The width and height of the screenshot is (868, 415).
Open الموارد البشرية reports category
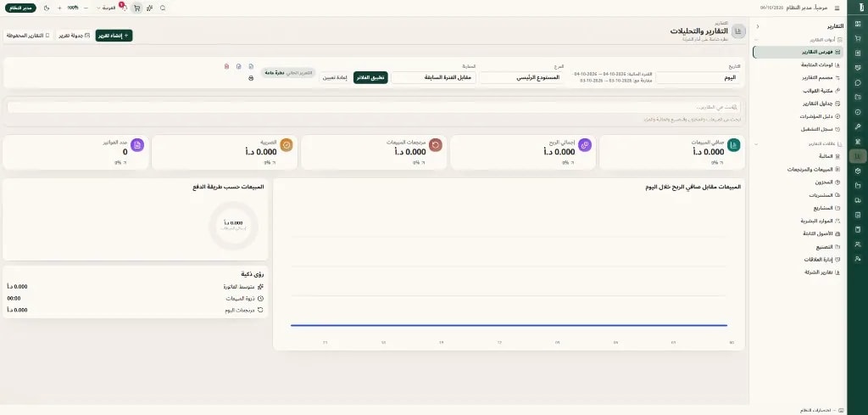(x=798, y=221)
